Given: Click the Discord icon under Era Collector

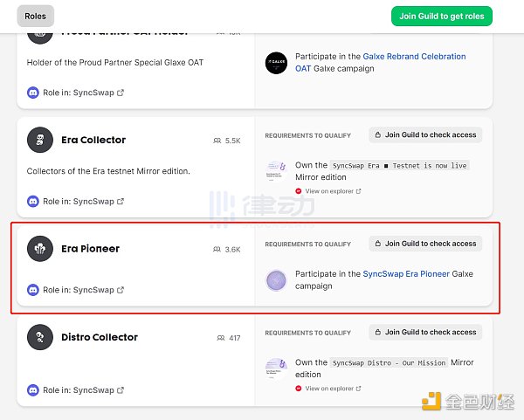Looking at the screenshot, I should (x=33, y=202).
